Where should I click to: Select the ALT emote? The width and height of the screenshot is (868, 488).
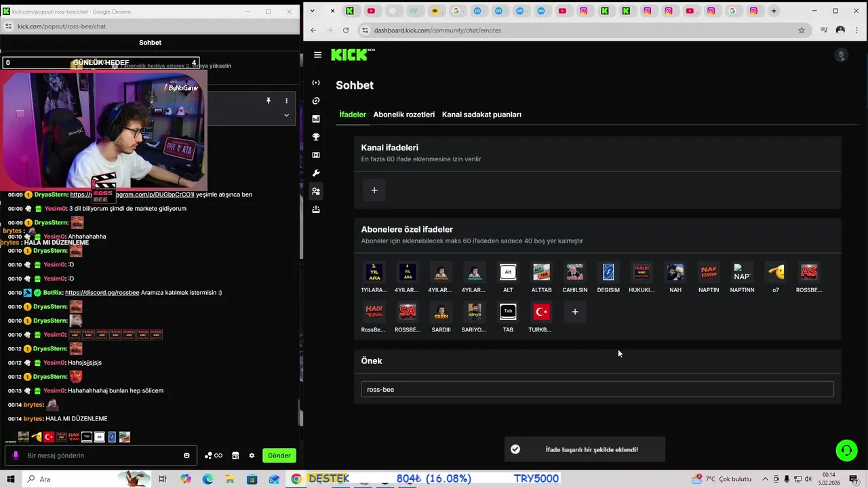508,272
